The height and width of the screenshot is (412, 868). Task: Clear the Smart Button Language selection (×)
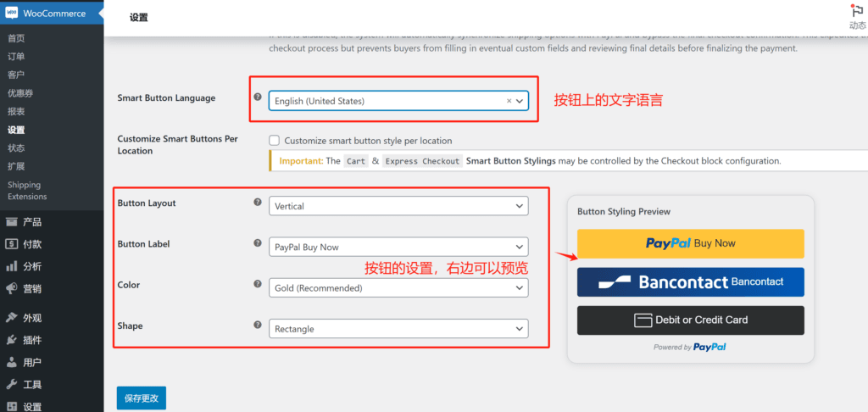pos(509,102)
